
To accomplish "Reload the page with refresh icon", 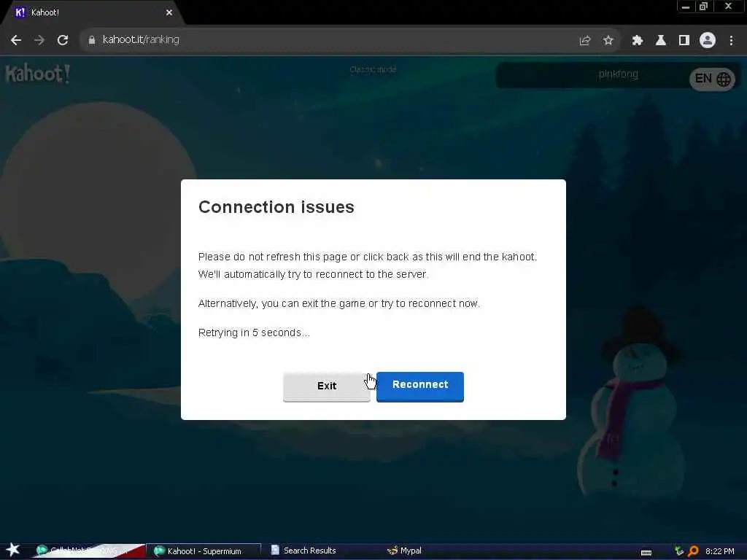I will pyautogui.click(x=63, y=40).
